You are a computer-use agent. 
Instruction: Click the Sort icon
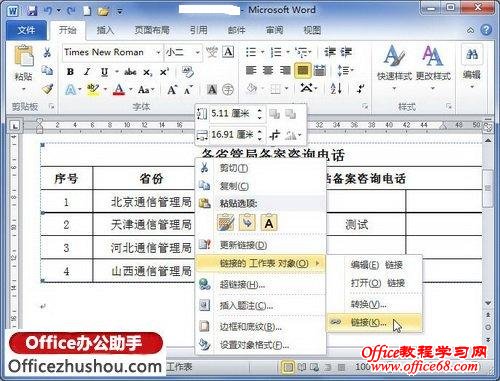pos(336,88)
